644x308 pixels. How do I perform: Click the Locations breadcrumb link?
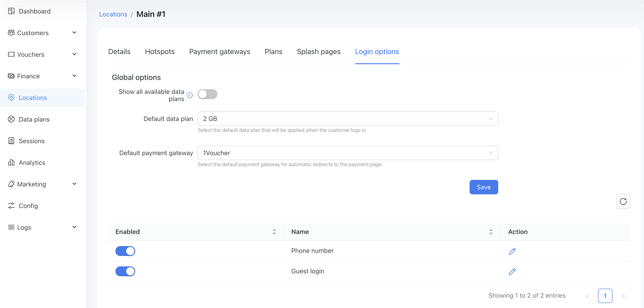tap(113, 14)
